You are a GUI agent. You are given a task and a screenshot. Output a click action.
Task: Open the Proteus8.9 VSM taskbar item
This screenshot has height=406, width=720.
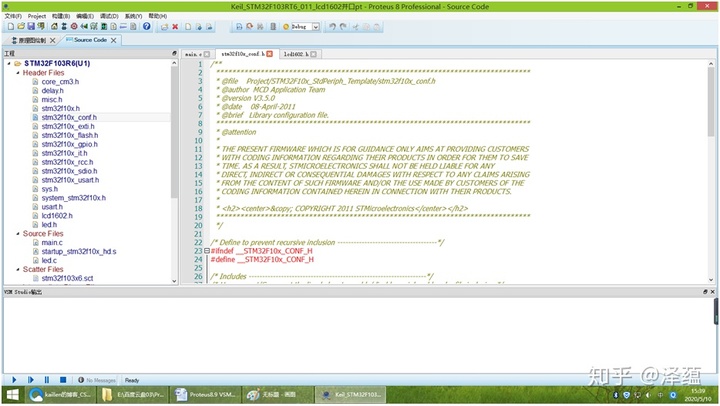207,395
